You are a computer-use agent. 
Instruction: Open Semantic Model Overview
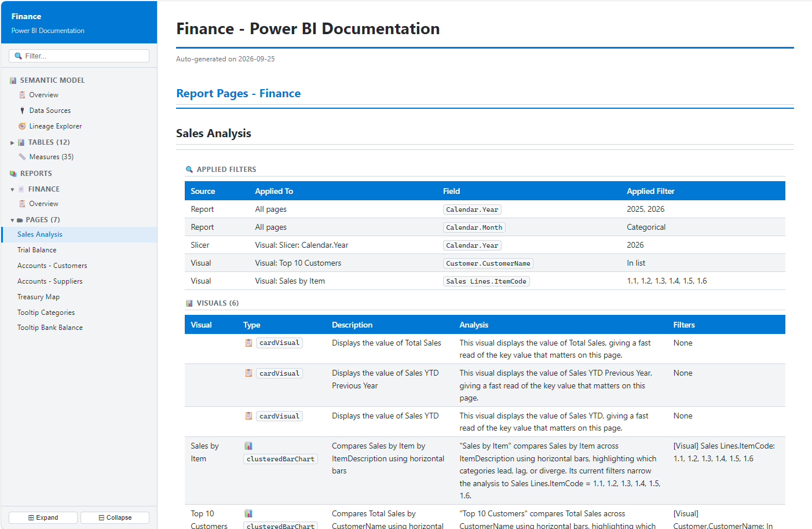(x=43, y=95)
